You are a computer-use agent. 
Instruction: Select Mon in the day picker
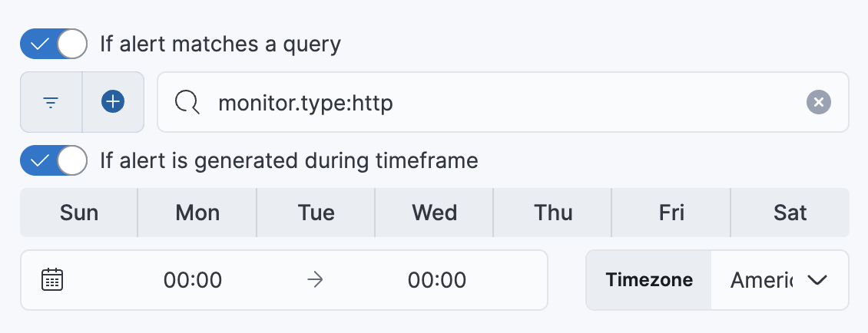[x=197, y=213]
